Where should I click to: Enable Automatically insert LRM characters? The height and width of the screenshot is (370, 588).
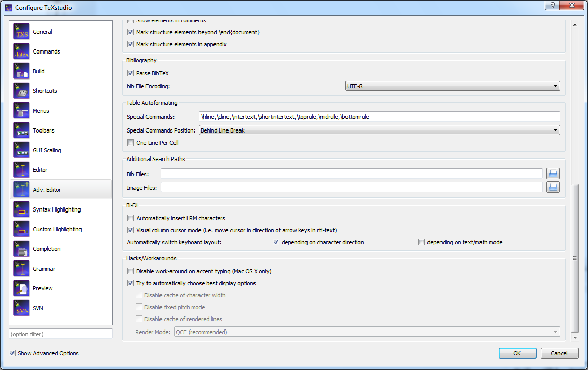tap(130, 218)
